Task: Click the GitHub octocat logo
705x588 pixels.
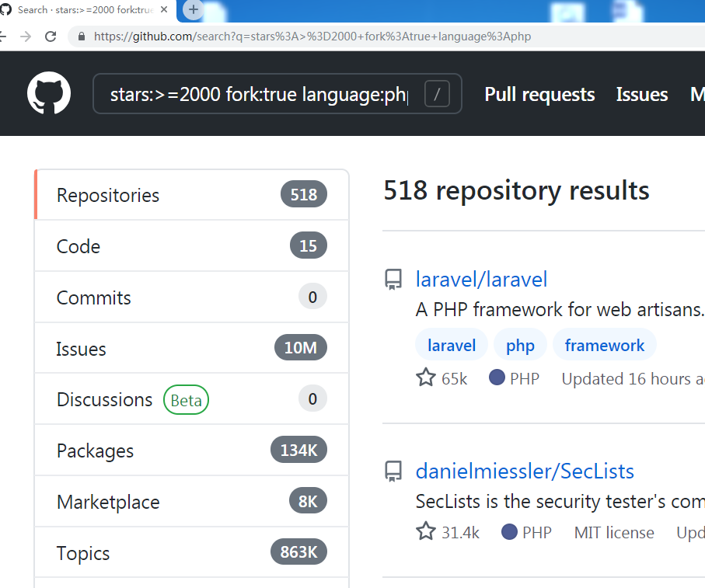Action: pos(48,93)
